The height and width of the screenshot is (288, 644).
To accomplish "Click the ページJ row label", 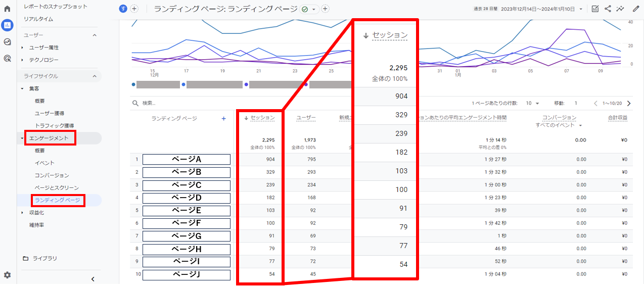I will 187,275.
